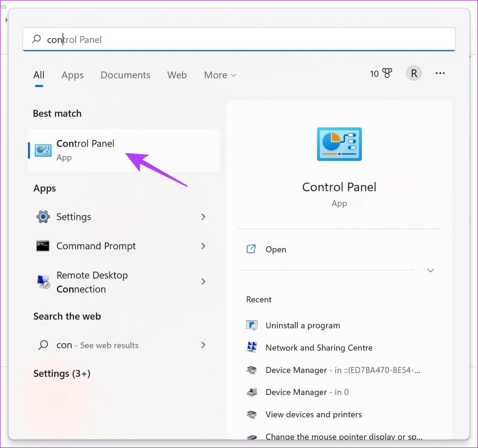Expand additional actions under Open

[x=430, y=271]
